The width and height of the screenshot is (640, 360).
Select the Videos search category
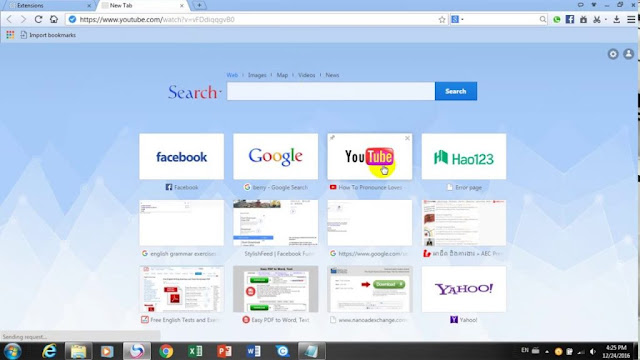click(x=307, y=75)
